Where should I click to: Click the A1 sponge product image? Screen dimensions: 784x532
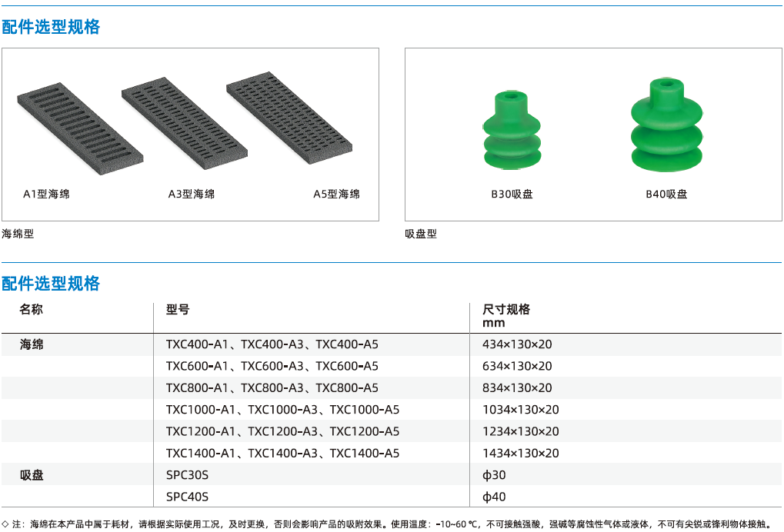(80, 128)
